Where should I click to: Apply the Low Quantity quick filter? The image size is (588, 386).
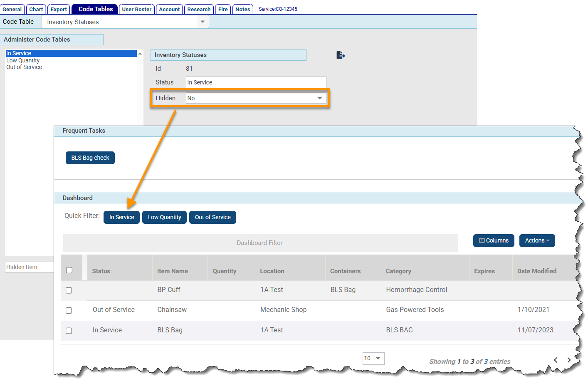[x=164, y=217]
